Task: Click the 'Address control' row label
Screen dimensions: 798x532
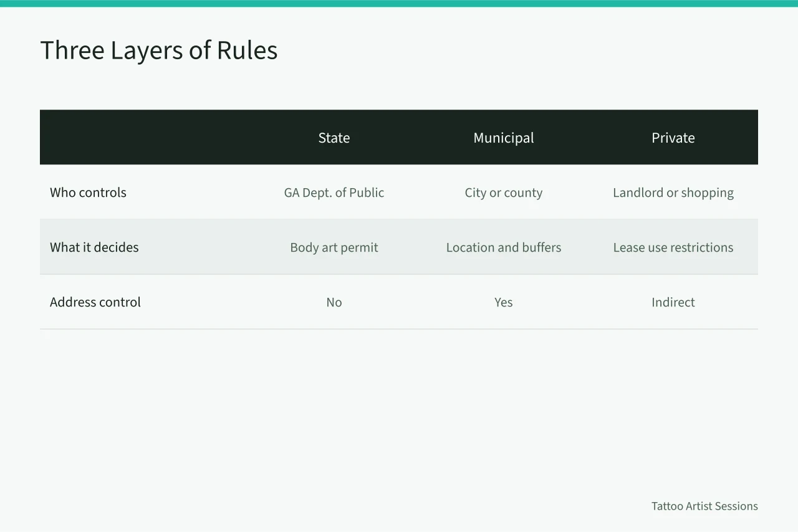Action: pos(95,302)
